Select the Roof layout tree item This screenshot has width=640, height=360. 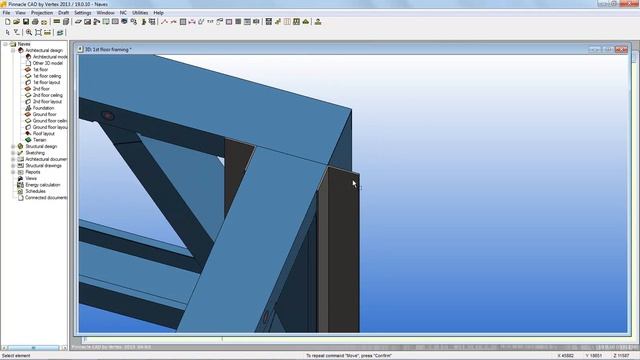44,133
